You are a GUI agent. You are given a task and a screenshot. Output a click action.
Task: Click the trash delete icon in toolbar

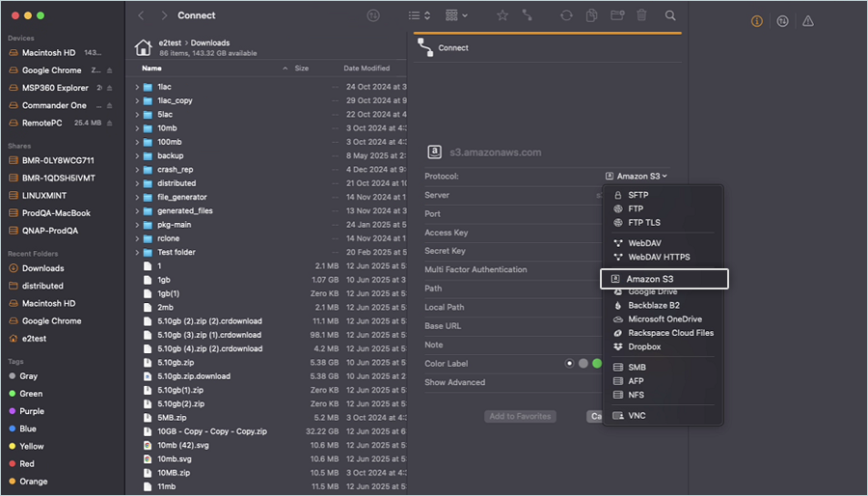(642, 15)
